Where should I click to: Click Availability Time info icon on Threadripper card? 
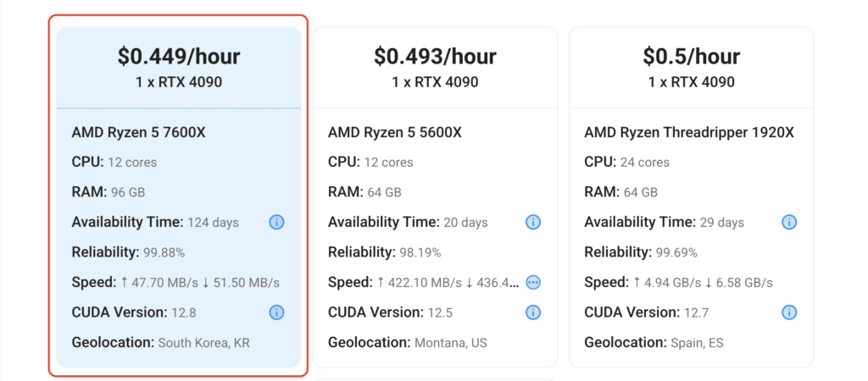[x=789, y=223]
